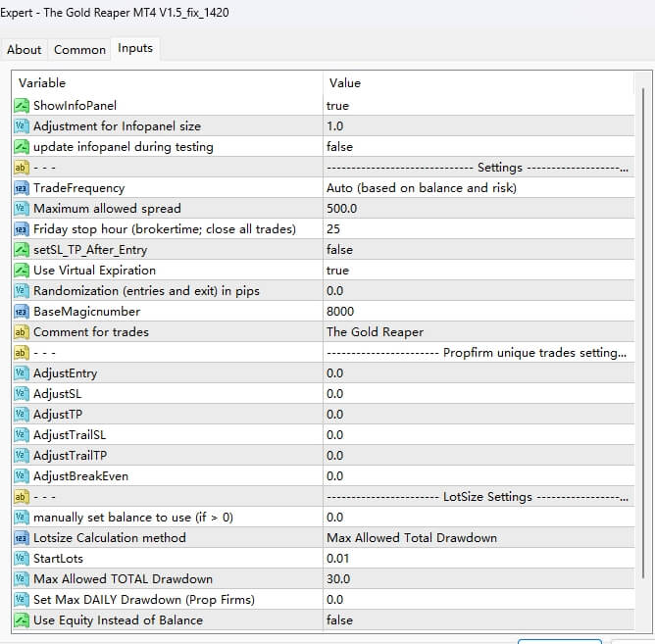Viewport: 655px width, 644px height.
Task: Select the AdjustTrailTP variable name
Action: coord(71,456)
